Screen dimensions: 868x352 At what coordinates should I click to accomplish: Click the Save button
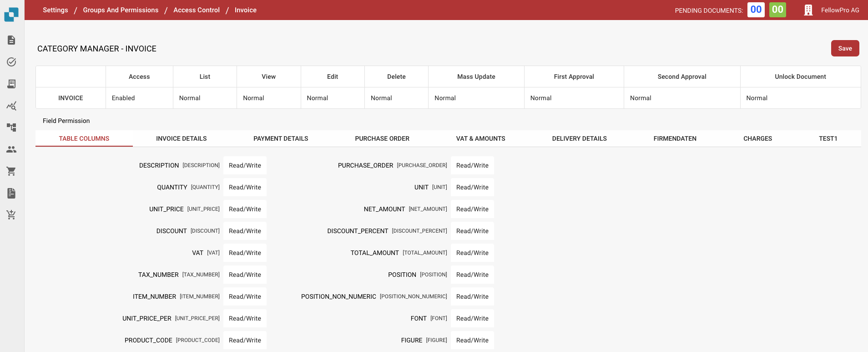(845, 48)
